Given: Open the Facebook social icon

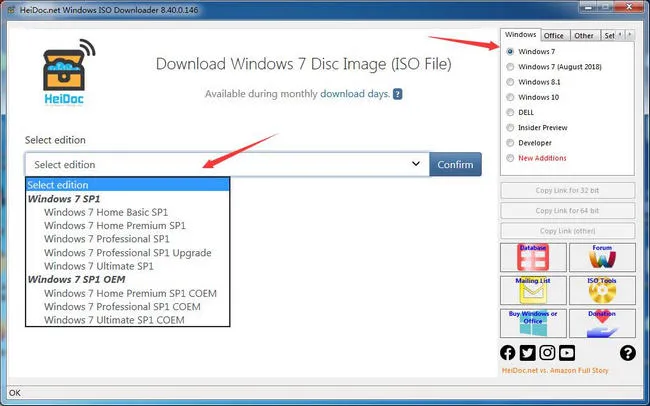Looking at the screenshot, I should pos(507,353).
